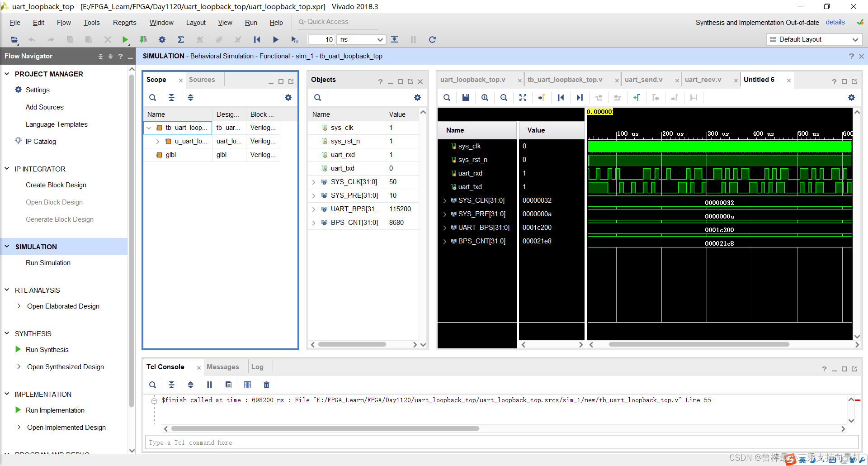
Task: Click Add Sources
Action: [x=44, y=107]
